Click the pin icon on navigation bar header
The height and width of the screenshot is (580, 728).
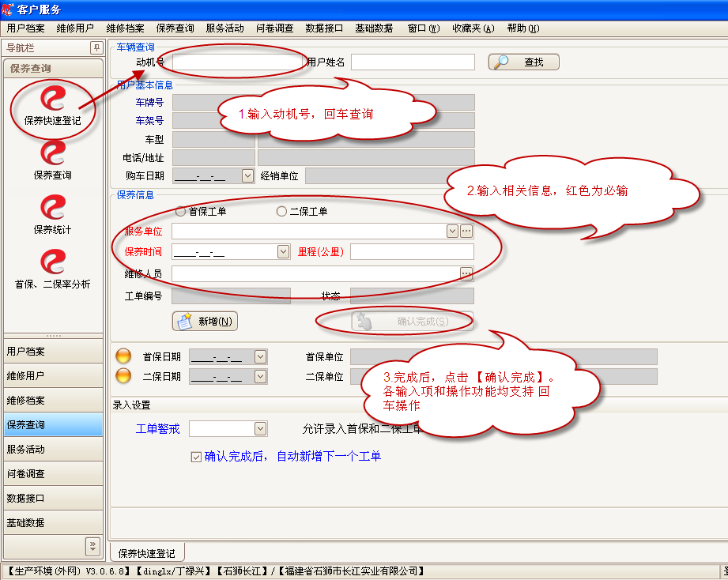pos(96,48)
